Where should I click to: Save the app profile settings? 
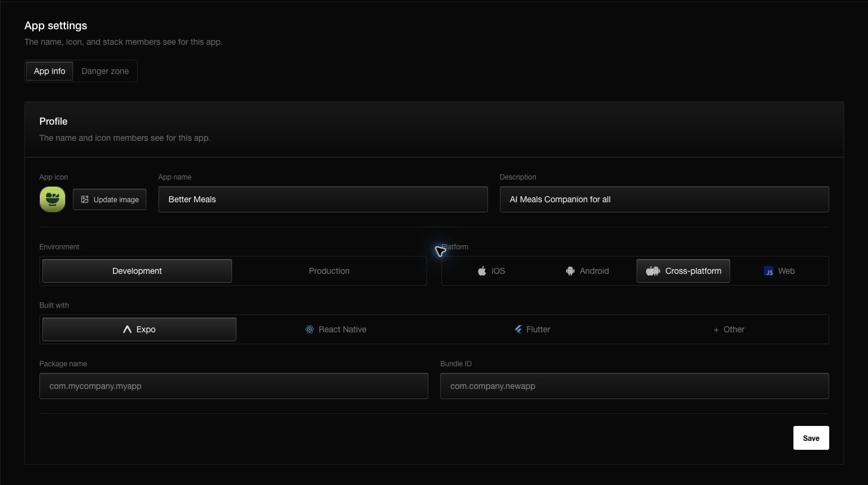[811, 438]
